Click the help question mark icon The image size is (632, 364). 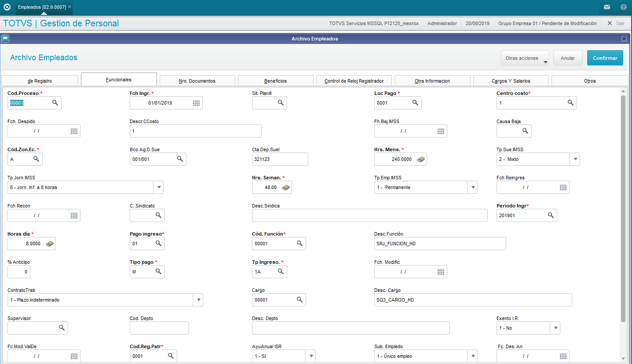click(x=624, y=7)
